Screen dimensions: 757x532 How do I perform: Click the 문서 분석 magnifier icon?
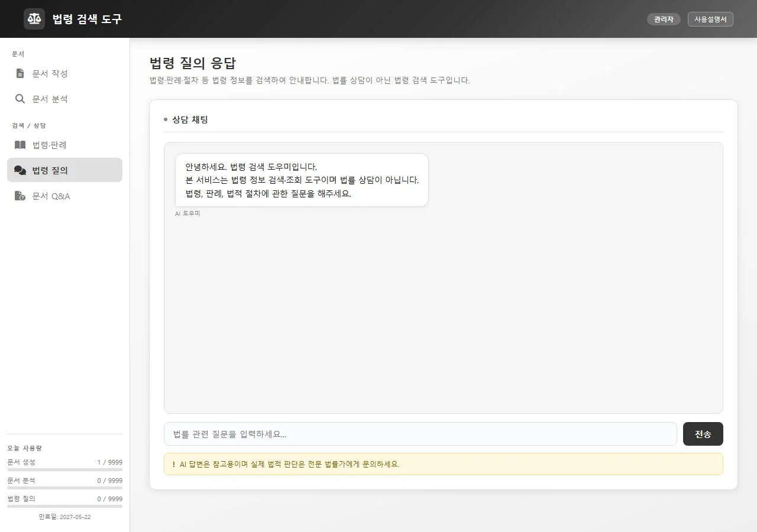point(20,99)
